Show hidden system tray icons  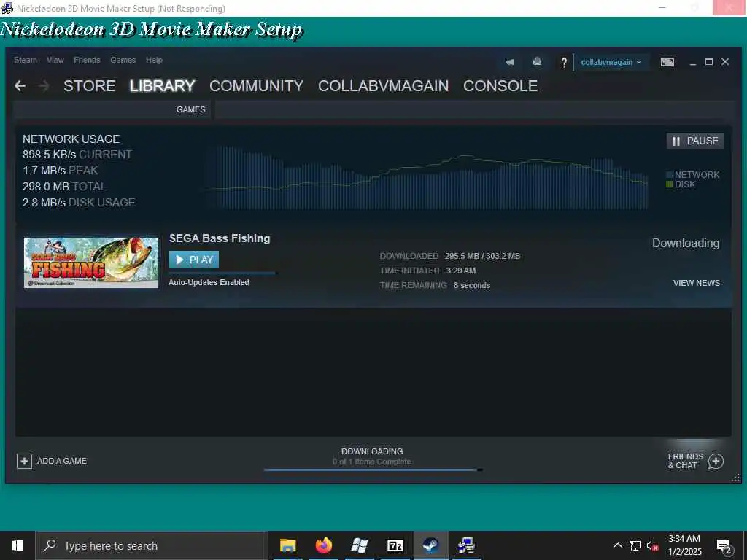[617, 545]
